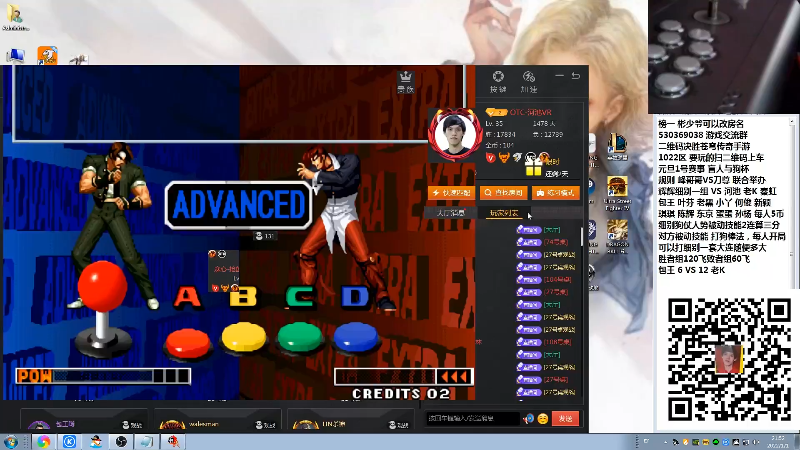This screenshot has height=450, width=800.
Task: Click the blue K taskbar icon
Action: [69, 442]
